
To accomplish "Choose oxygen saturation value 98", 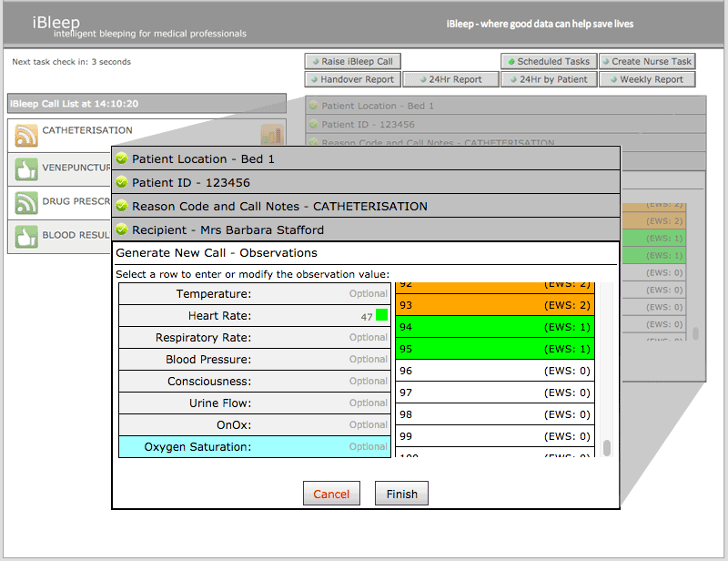I will click(x=495, y=414).
